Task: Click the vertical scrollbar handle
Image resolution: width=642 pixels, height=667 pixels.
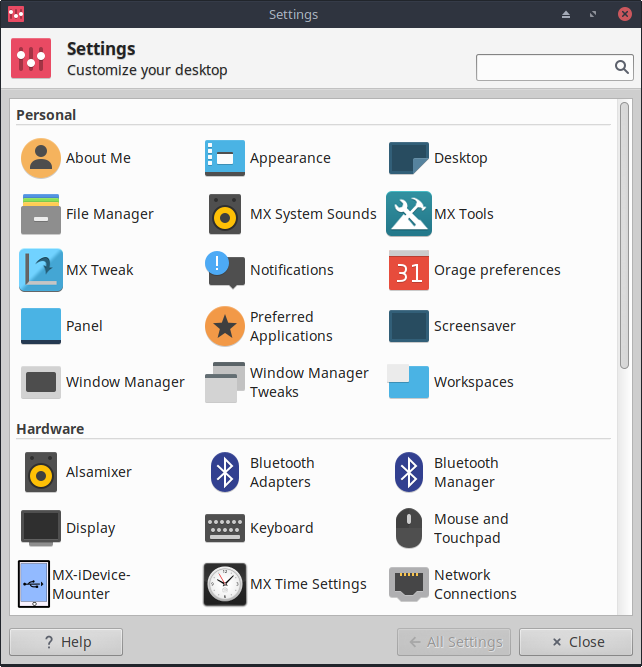Action: click(x=624, y=235)
